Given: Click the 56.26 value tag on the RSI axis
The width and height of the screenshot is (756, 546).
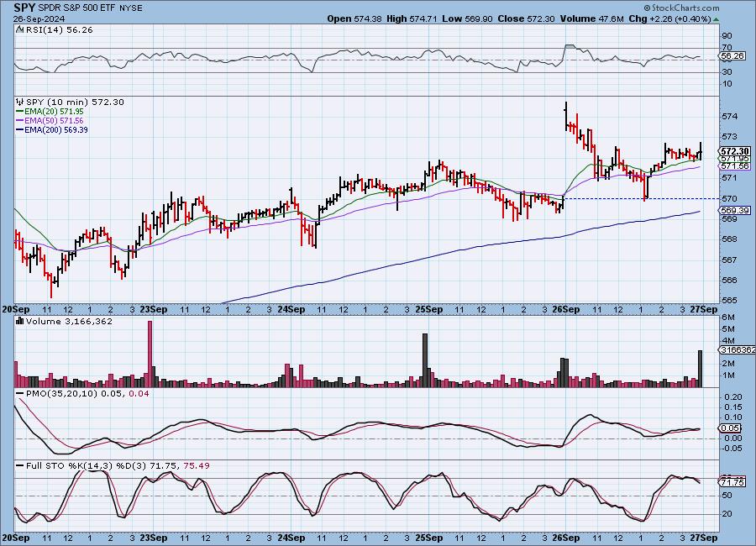Looking at the screenshot, I should (732, 56).
